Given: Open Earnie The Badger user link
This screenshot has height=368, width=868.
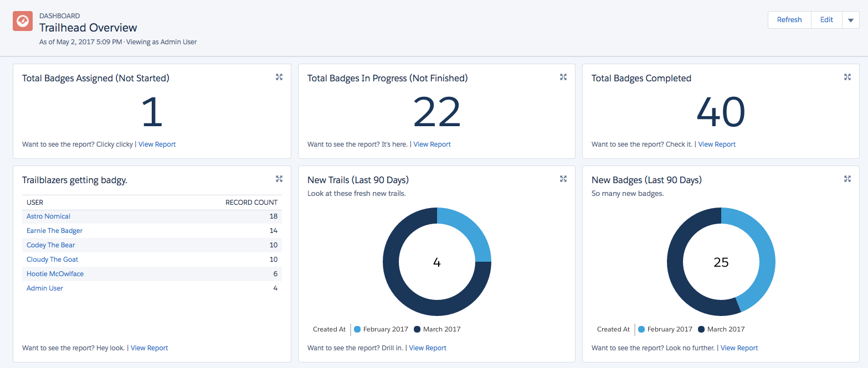Looking at the screenshot, I should (x=54, y=231).
